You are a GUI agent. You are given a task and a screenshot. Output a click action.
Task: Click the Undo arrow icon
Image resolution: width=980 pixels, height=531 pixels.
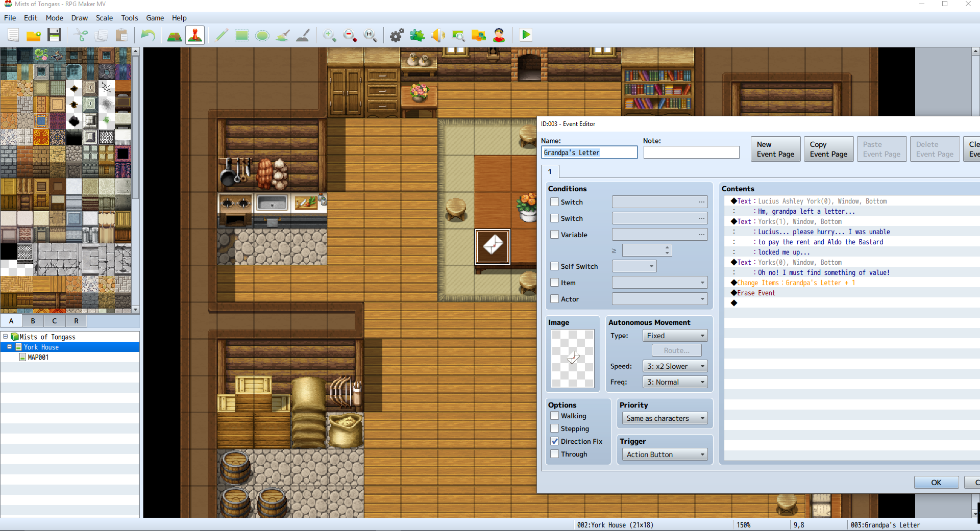pos(148,35)
